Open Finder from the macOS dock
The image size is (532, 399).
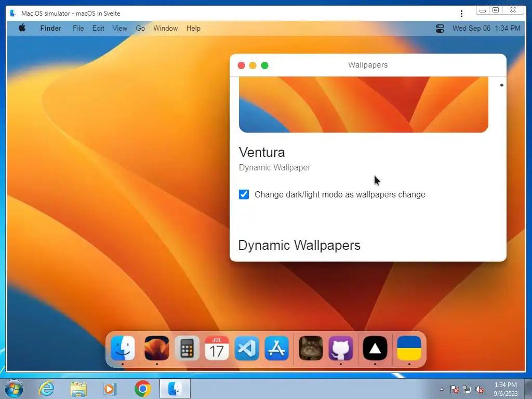[123, 348]
